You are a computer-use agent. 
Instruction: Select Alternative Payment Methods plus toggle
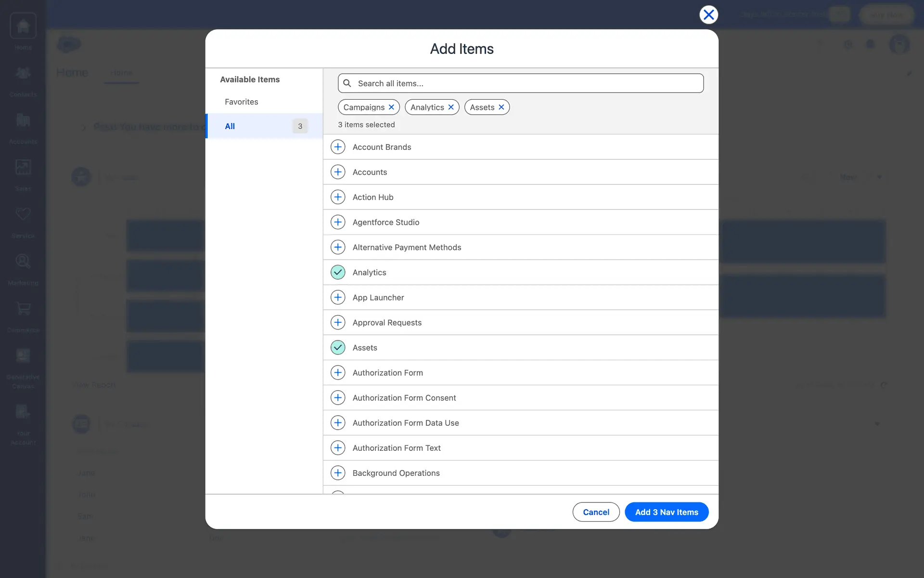click(338, 247)
